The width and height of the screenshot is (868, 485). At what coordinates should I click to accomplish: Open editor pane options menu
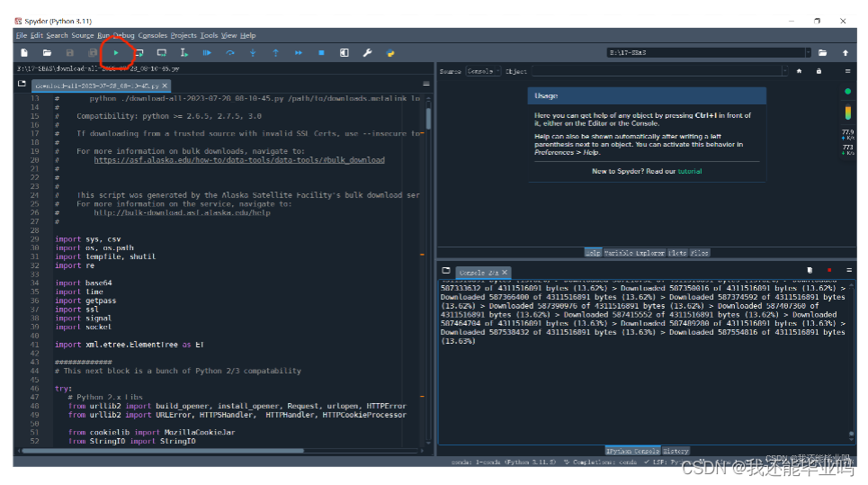click(x=426, y=84)
